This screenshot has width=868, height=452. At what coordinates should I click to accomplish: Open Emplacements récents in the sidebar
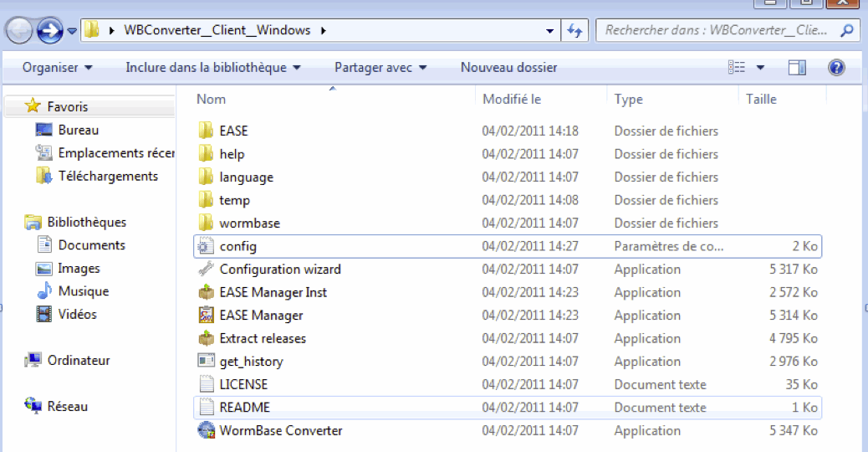tap(115, 153)
